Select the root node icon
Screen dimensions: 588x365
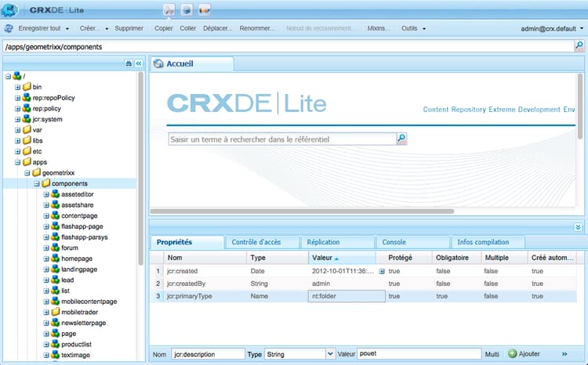click(x=17, y=76)
